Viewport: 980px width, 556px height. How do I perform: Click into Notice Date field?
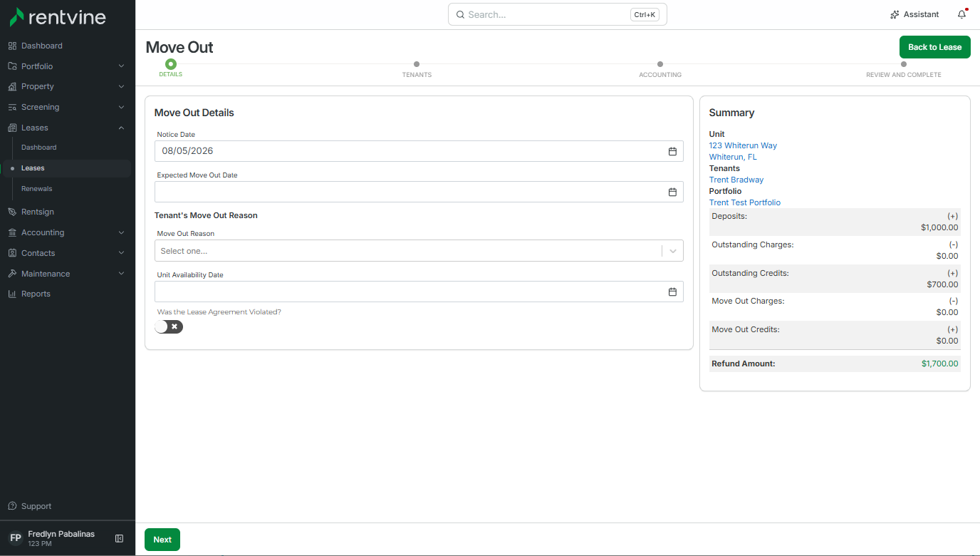point(419,151)
